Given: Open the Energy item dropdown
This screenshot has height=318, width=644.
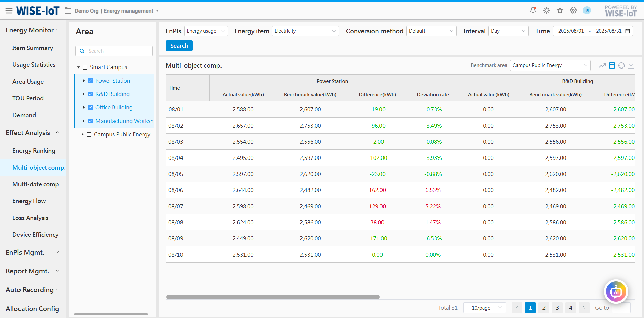Looking at the screenshot, I should point(305,31).
